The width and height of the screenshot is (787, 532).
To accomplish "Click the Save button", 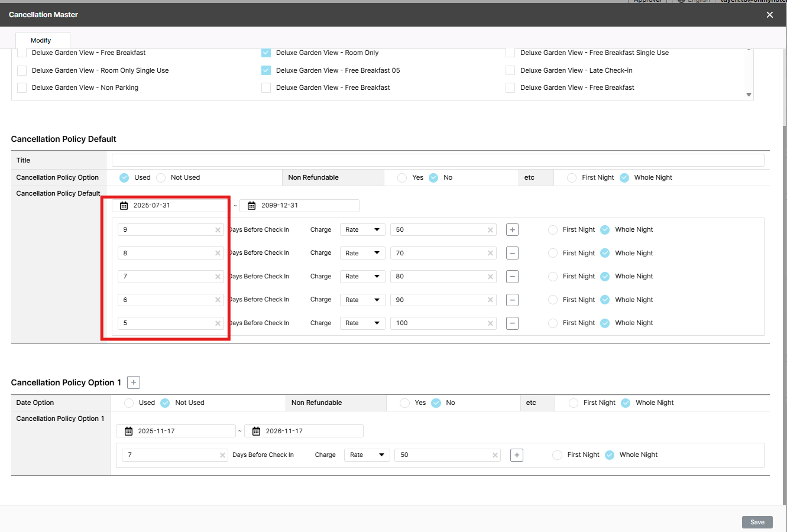I will 757,522.
